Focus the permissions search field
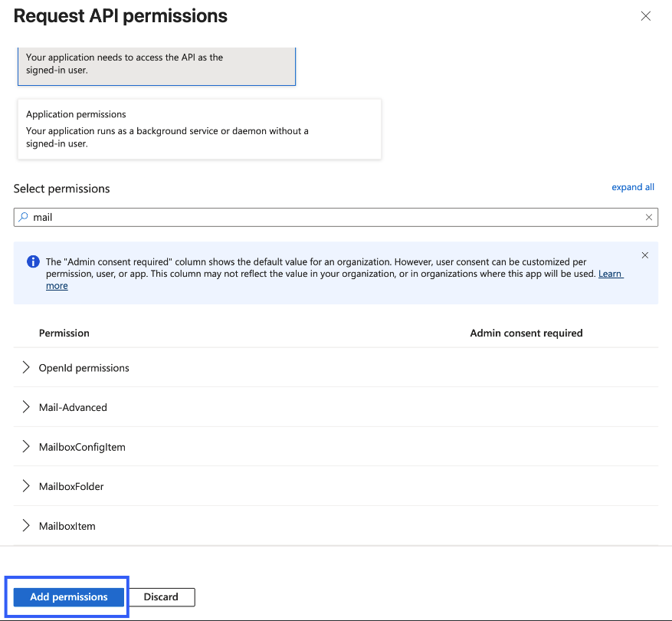Screen dimensions: 672x621 tap(329, 218)
